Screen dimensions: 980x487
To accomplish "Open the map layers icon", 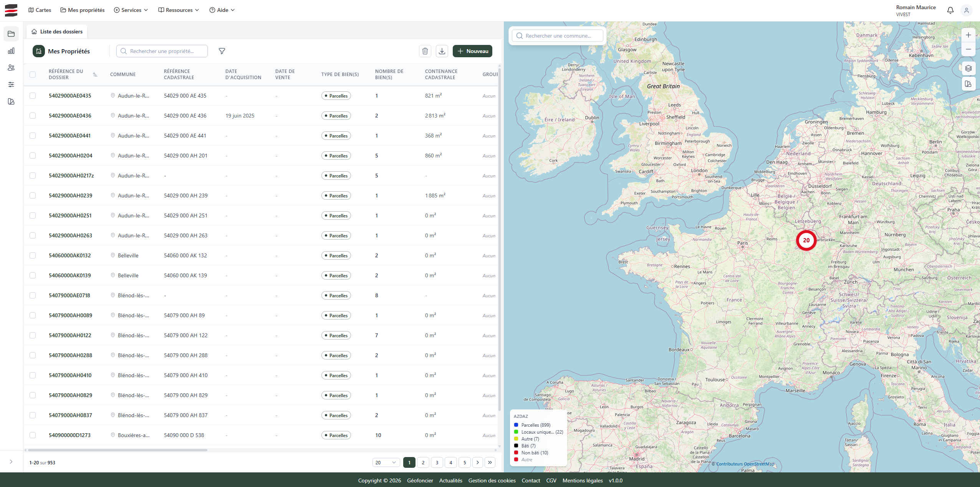I will point(968,68).
